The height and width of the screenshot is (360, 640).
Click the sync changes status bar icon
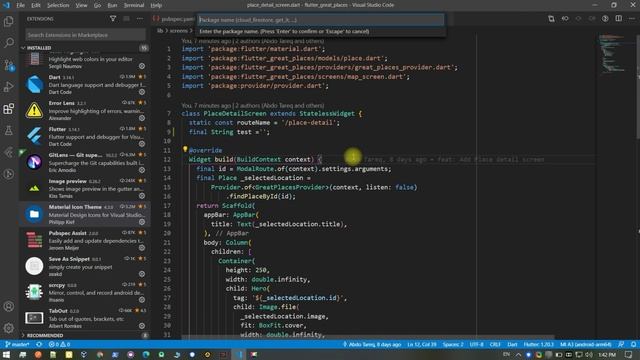39,344
